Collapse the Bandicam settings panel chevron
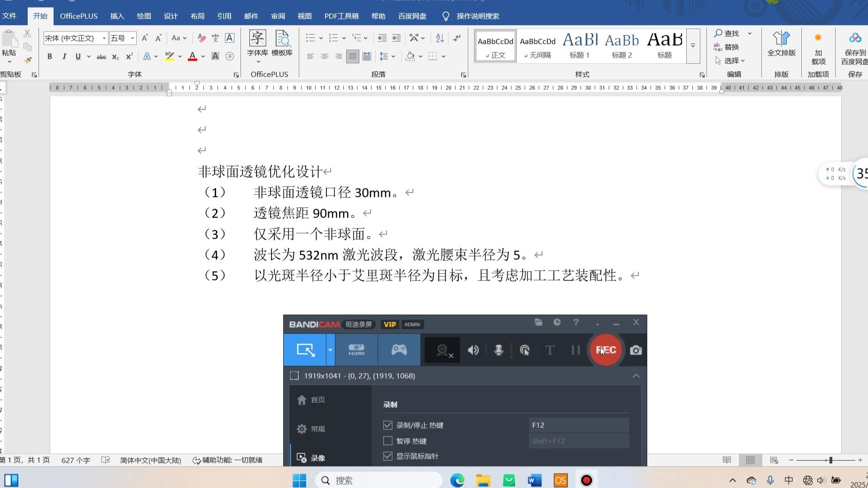868x488 pixels. tap(635, 376)
